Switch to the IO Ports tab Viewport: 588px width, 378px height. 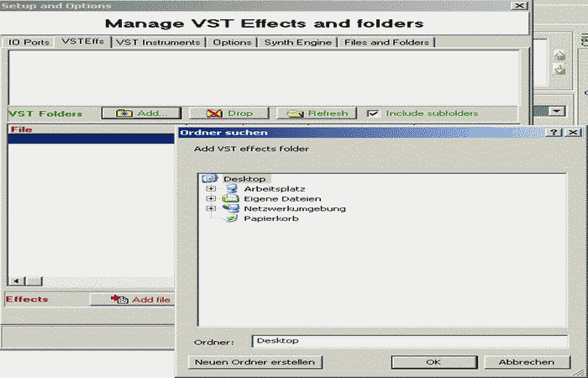pos(29,42)
